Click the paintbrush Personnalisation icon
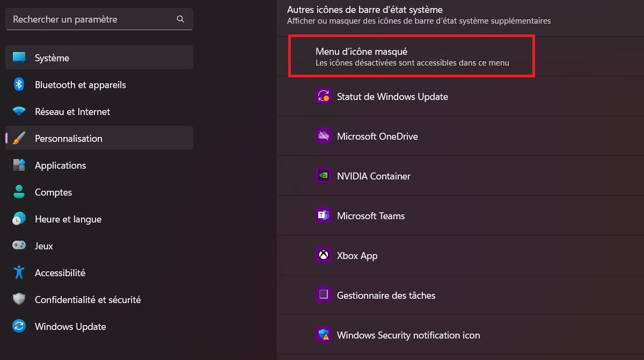Image resolution: width=644 pixels, height=360 pixels. pyautogui.click(x=19, y=138)
